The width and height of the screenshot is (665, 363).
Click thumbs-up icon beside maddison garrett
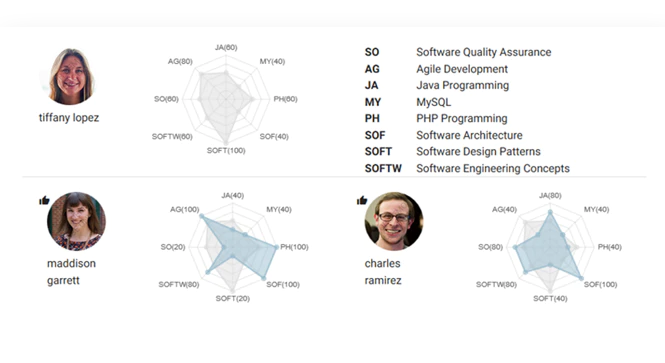(x=44, y=200)
